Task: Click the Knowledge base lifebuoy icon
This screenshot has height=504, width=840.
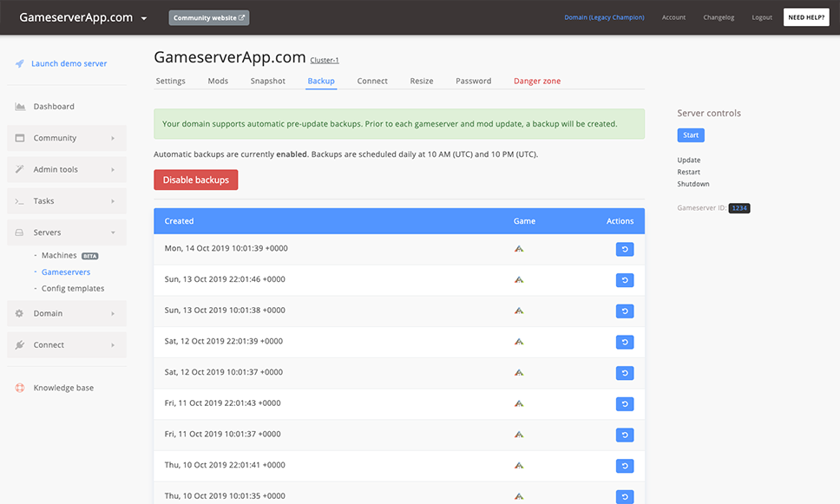Action: [20, 388]
